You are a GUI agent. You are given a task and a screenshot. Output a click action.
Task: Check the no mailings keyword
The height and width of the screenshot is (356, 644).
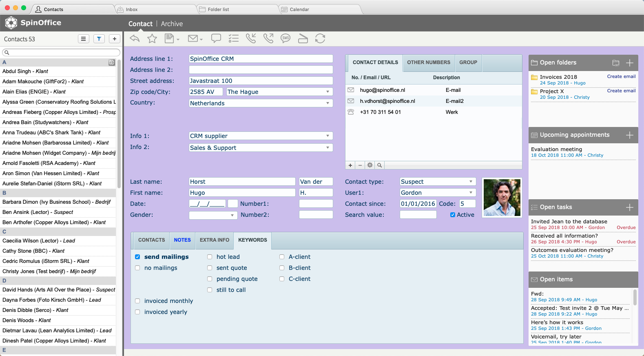coord(137,268)
